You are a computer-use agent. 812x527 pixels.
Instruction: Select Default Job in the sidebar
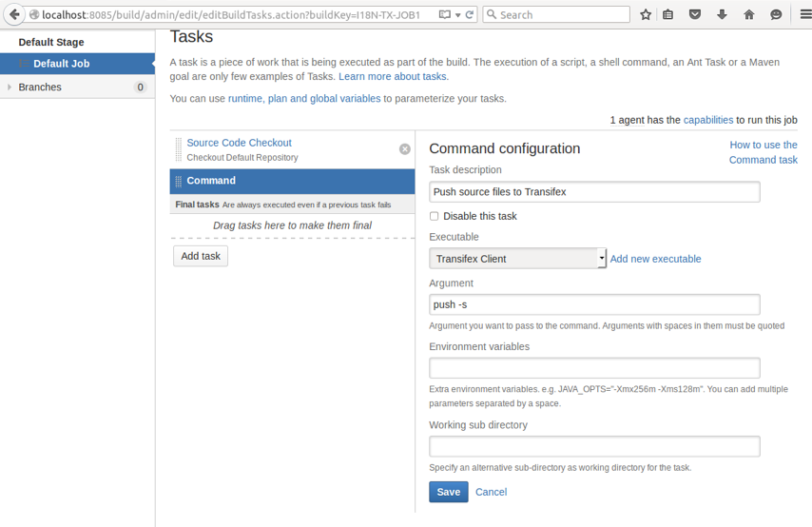tap(61, 64)
